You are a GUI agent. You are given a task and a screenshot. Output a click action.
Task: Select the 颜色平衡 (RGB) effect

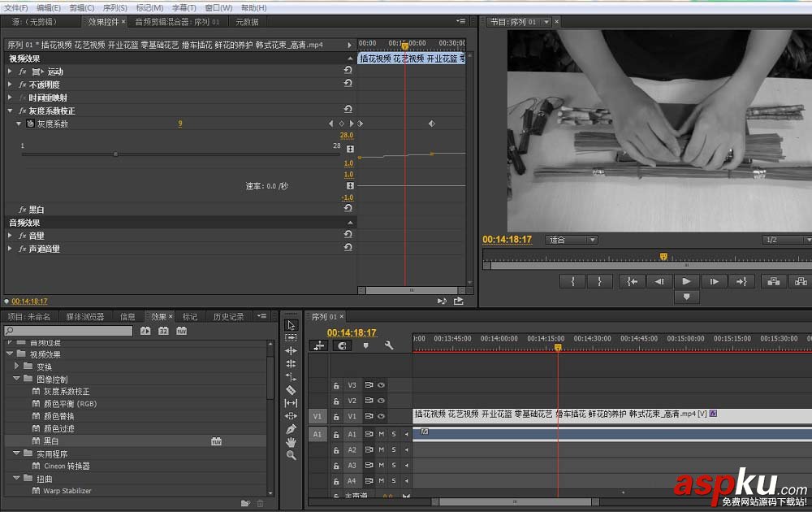point(69,404)
